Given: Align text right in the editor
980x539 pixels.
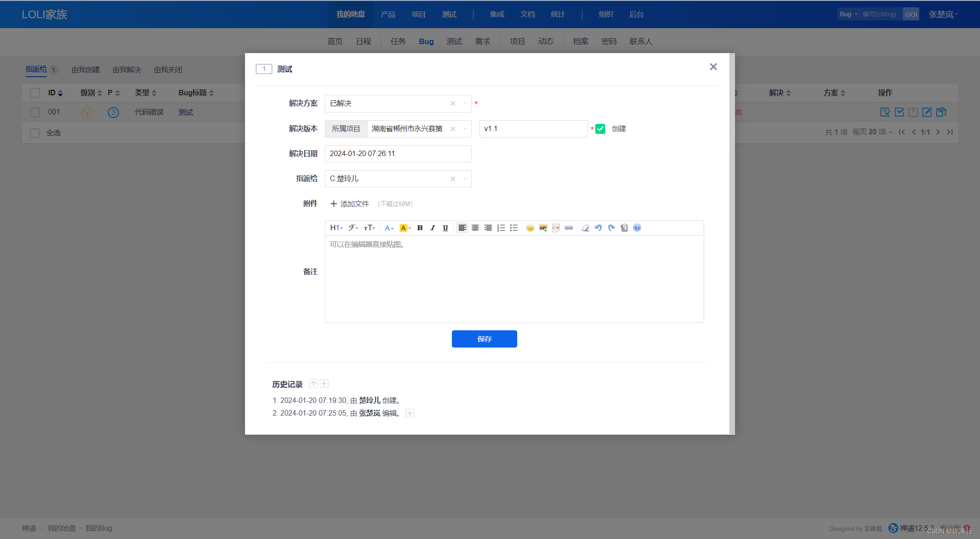Looking at the screenshot, I should click(488, 228).
